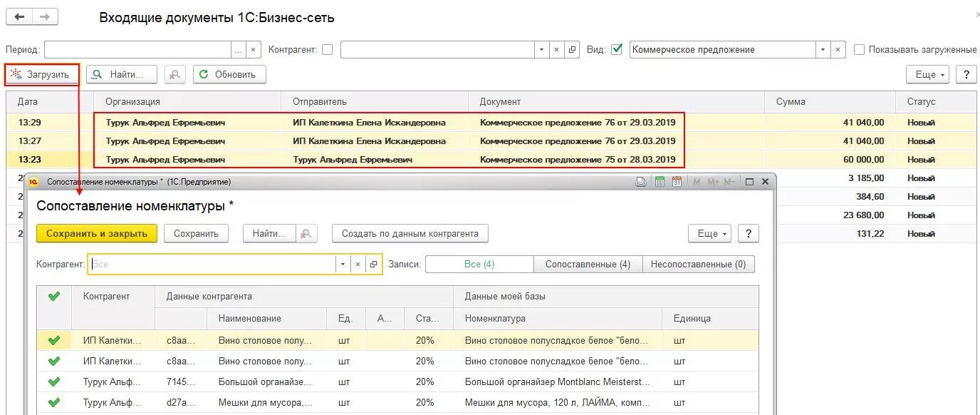The height and width of the screenshot is (415, 980).
Task: Click the Единица column header
Action: [x=710, y=318]
